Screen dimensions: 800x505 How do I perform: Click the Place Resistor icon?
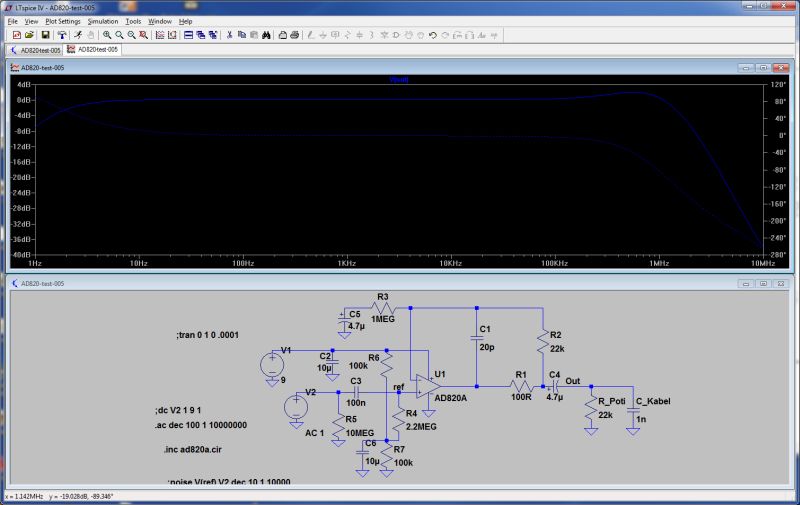coord(347,35)
